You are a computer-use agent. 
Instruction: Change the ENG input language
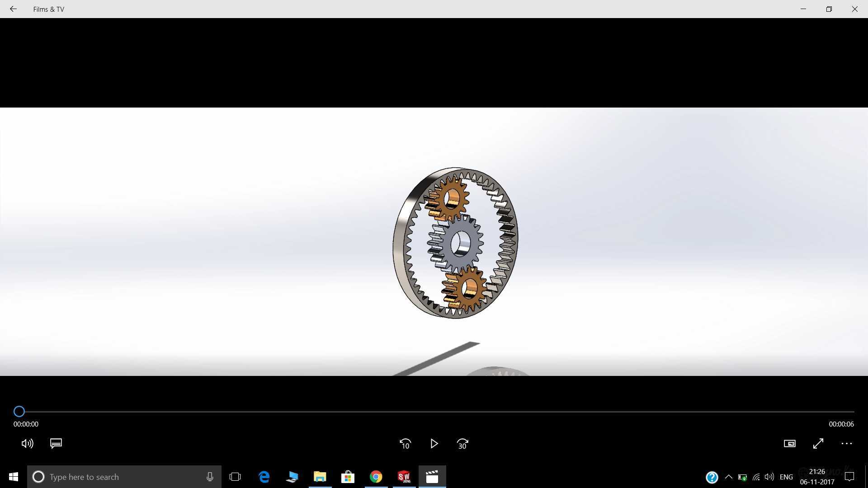click(786, 477)
